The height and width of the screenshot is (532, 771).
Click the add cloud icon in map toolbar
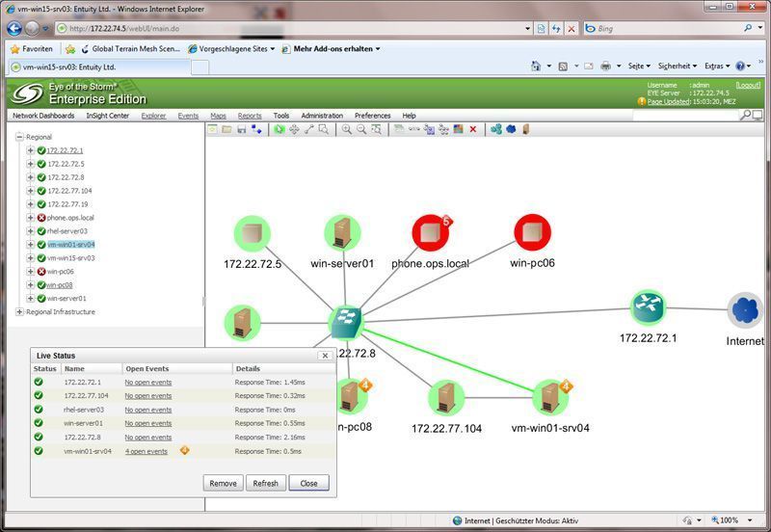(x=511, y=129)
